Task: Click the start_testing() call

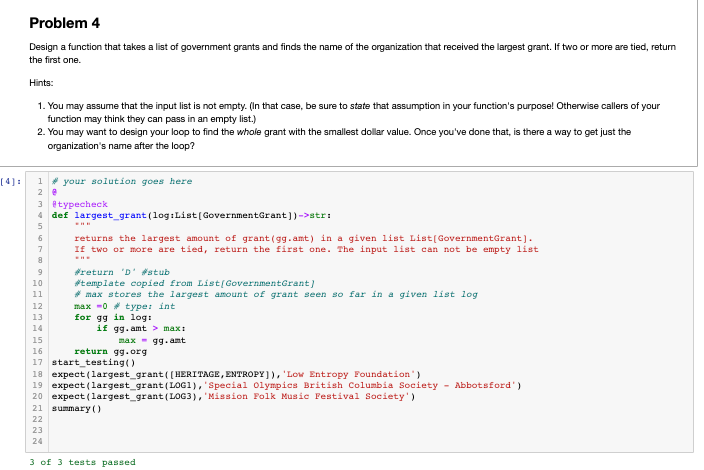Action: point(93,363)
